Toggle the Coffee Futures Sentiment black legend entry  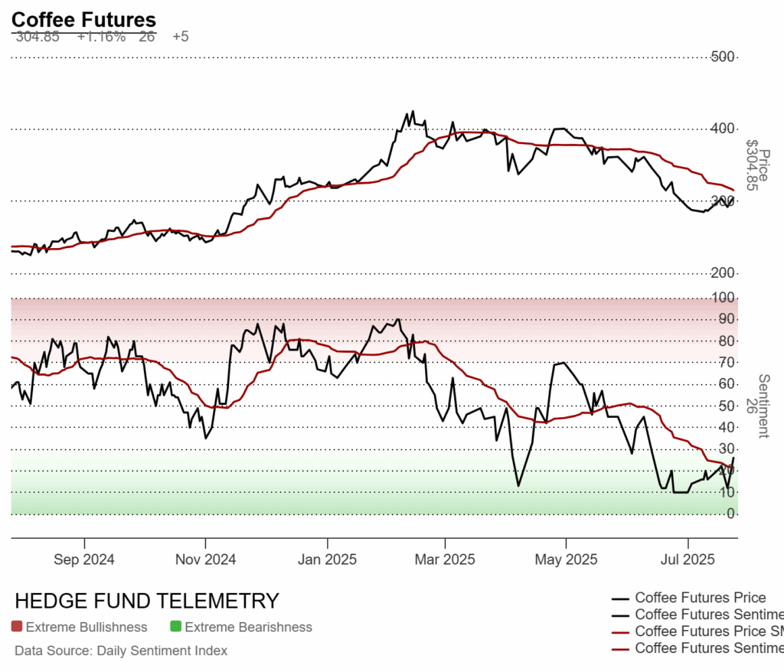click(x=697, y=614)
